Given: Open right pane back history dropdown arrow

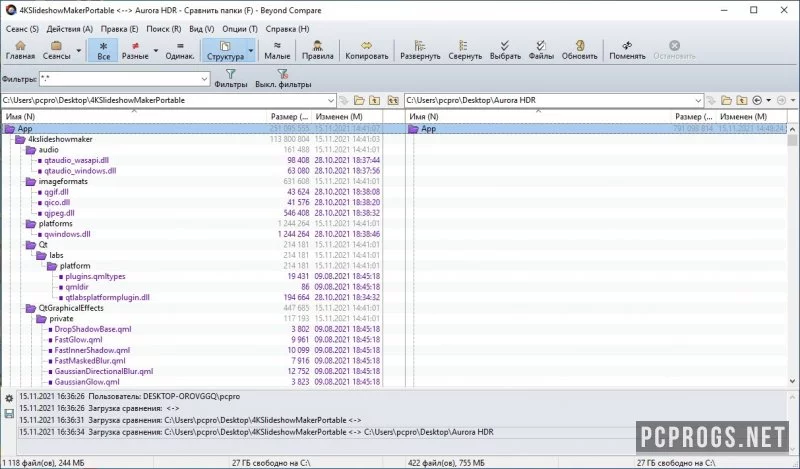Looking at the screenshot, I should (x=768, y=101).
